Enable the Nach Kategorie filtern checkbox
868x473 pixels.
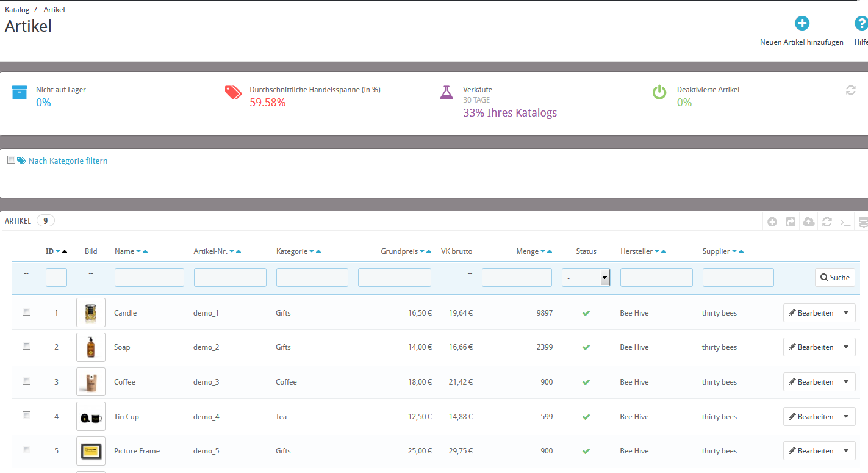(x=11, y=160)
